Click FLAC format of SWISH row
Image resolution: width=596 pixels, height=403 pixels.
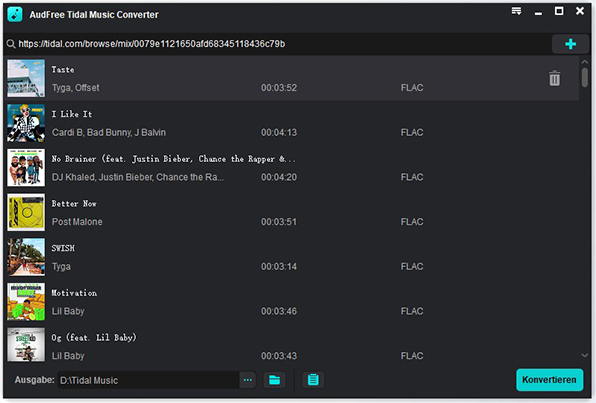point(412,267)
